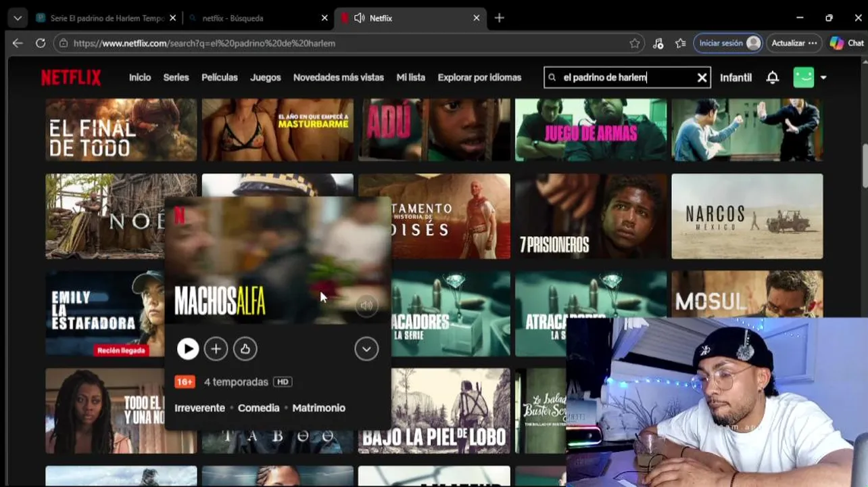Add Machos Alfa to my list
The width and height of the screenshot is (868, 487).
pyautogui.click(x=216, y=349)
